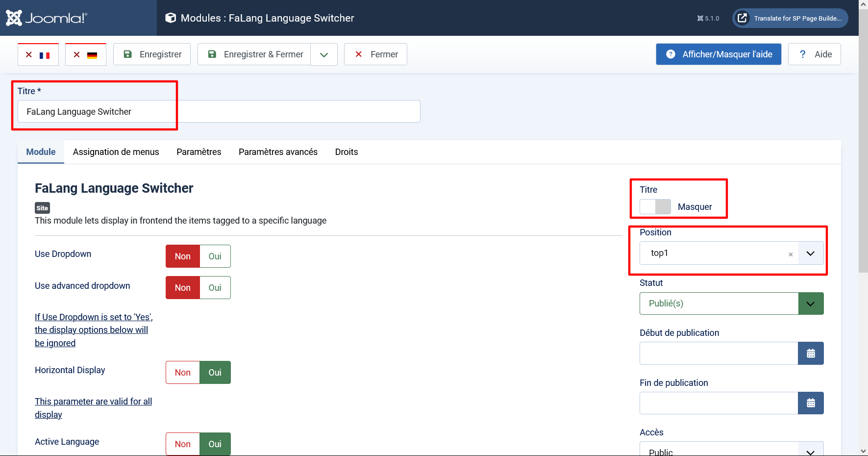Click the module cube icon in header
Viewport: 868px width, 456px height.
point(171,18)
